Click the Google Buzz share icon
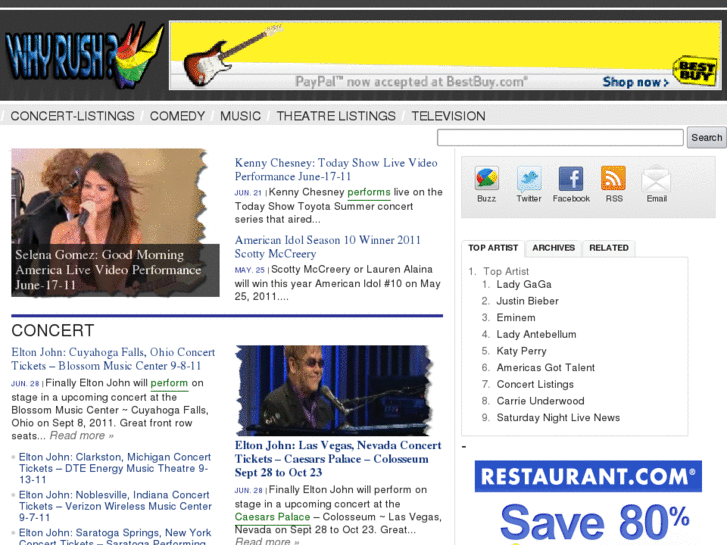Viewport: 727px width, 545px height. coord(486,179)
